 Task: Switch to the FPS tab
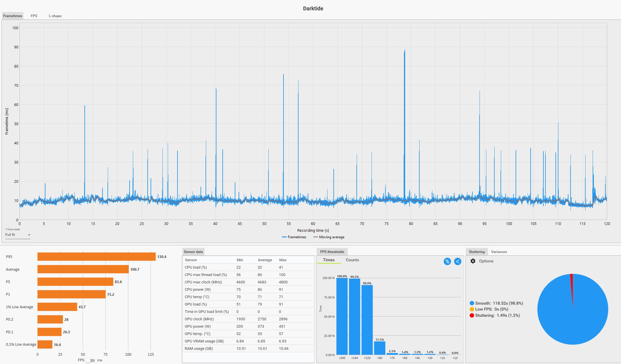pyautogui.click(x=34, y=16)
